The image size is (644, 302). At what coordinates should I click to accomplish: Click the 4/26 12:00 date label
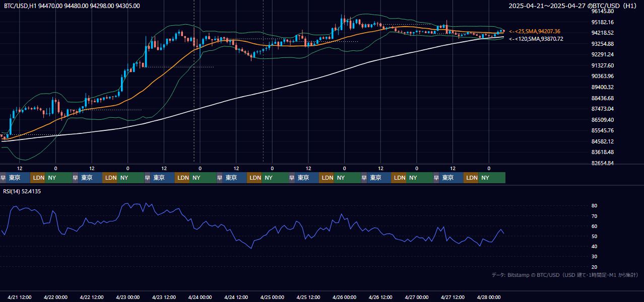click(x=380, y=297)
